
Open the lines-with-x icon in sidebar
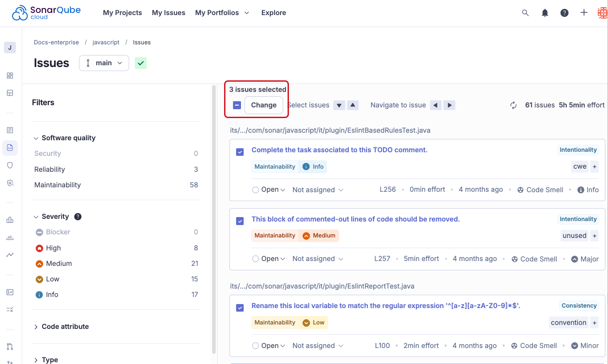point(10,309)
